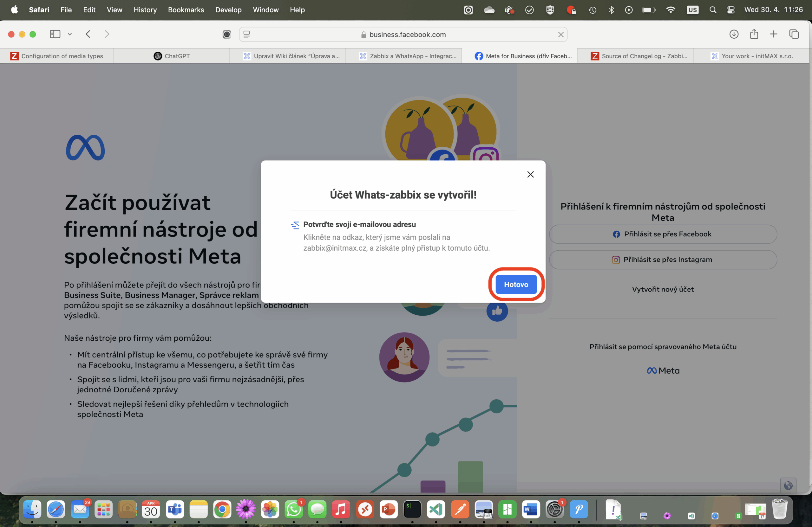This screenshot has height=527, width=812.
Task: Open Control Center in menu bar
Action: pyautogui.click(x=730, y=10)
